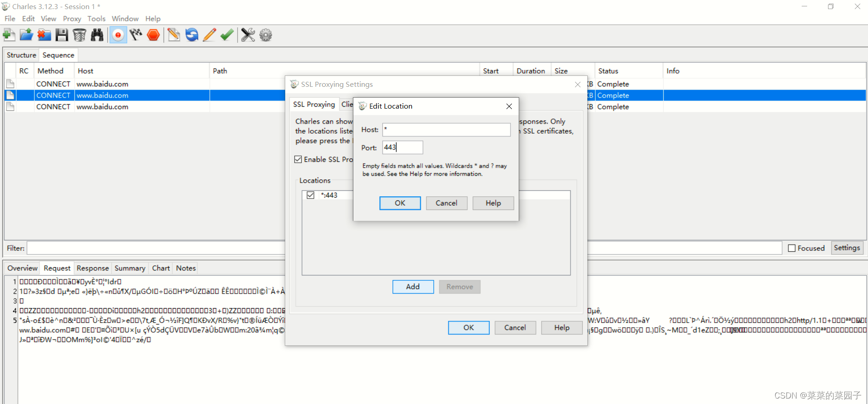Click Add under Locations list
Image resolution: width=868 pixels, height=404 pixels.
pyautogui.click(x=413, y=287)
